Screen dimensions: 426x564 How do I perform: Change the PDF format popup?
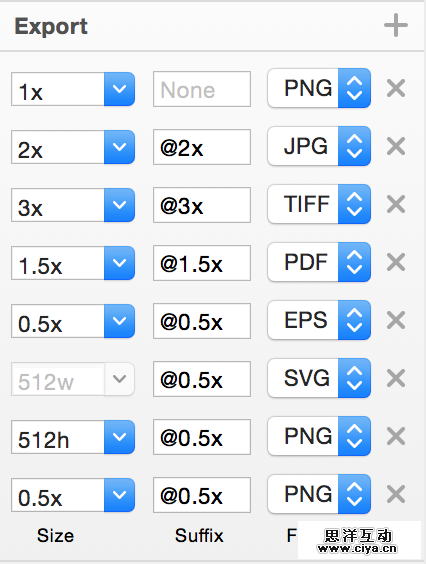coord(319,262)
